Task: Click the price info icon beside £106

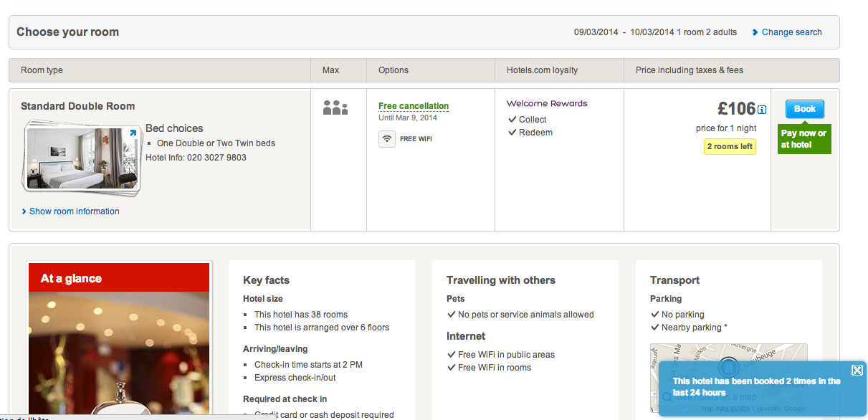Action: (x=762, y=110)
